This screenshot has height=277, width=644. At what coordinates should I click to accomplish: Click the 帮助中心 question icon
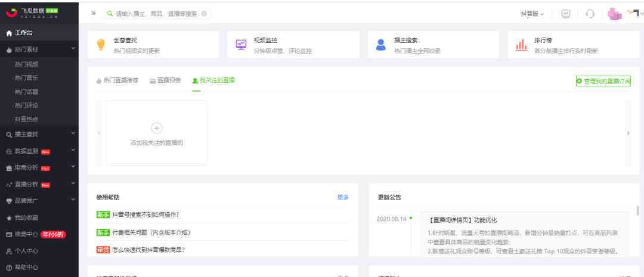9,267
